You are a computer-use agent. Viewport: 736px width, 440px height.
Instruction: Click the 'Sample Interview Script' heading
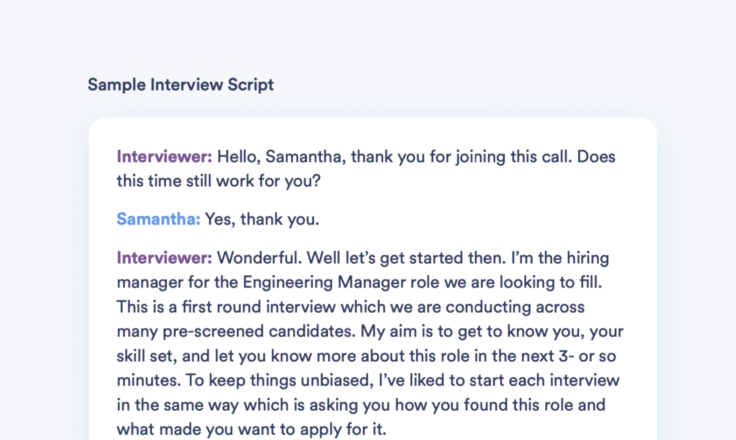coord(181,85)
